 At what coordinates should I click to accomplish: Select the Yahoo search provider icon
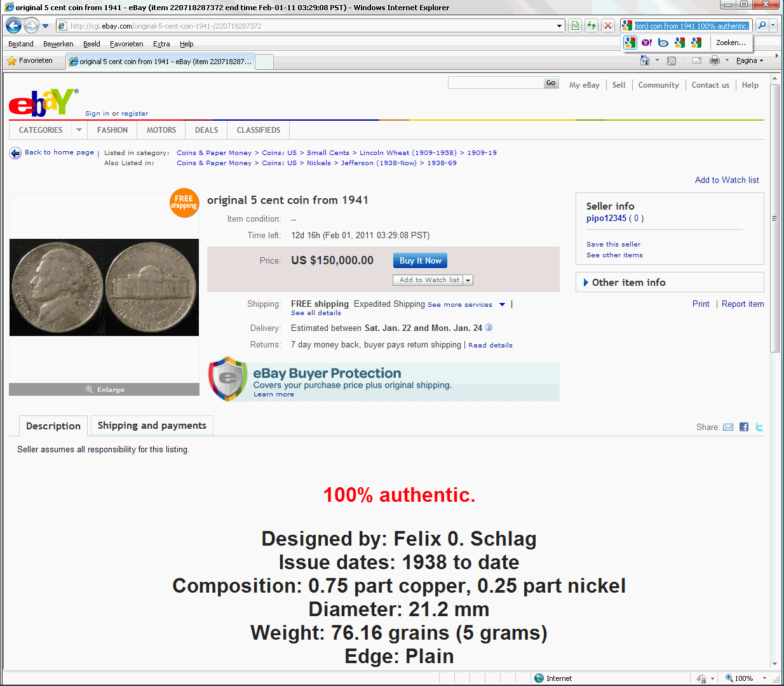pyautogui.click(x=647, y=43)
